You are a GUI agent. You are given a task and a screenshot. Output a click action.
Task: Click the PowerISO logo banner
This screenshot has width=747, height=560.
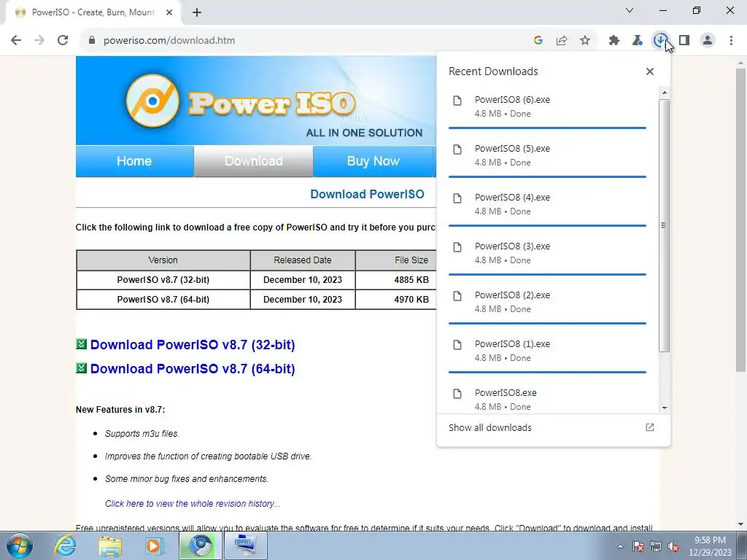256,101
